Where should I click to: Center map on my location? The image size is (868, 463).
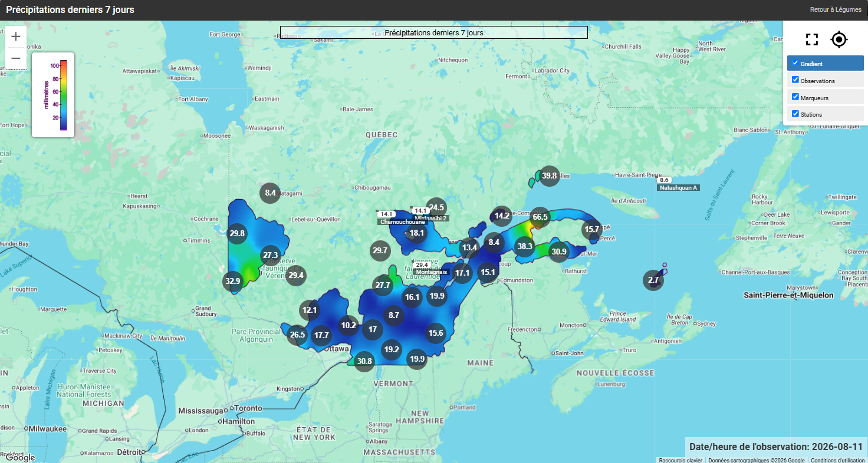[839, 39]
